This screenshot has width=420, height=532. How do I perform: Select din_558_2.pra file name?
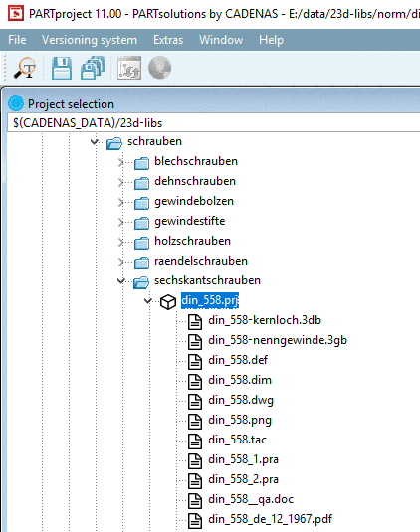pyautogui.click(x=244, y=479)
